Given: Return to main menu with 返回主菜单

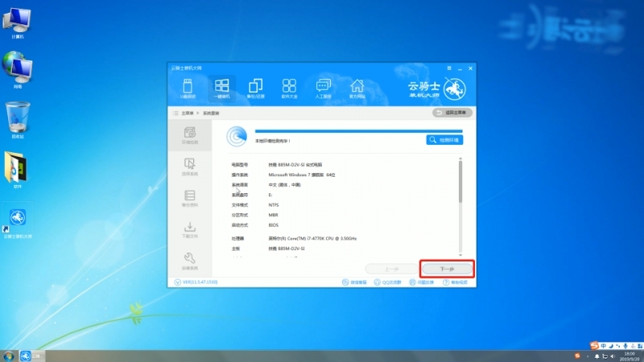Looking at the screenshot, I should [452, 113].
